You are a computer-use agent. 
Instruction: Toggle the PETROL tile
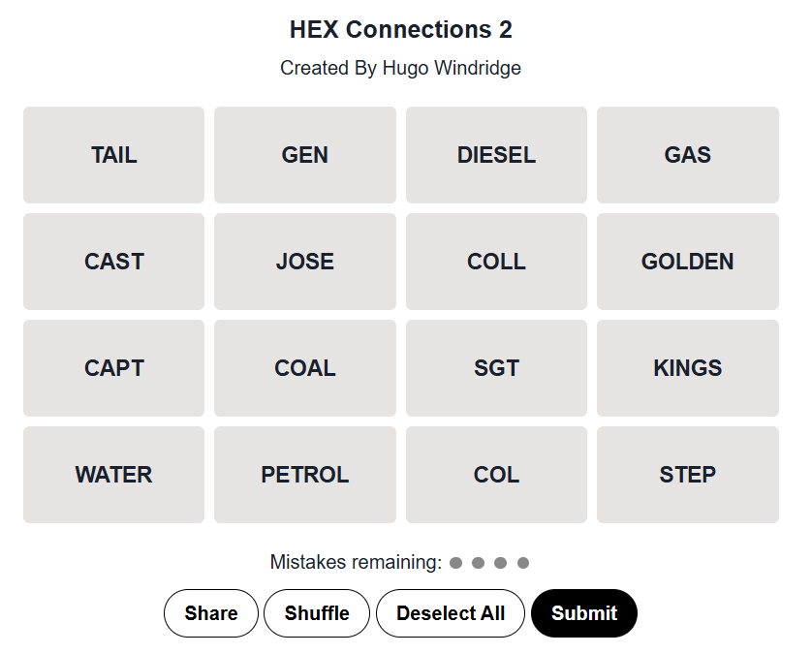click(305, 475)
